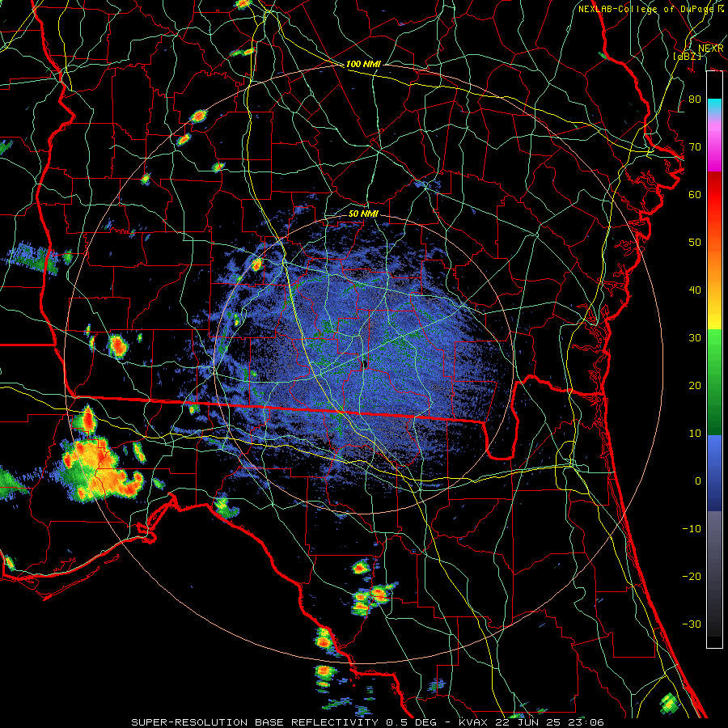Click the "NEXR" label above the scale
Screen dimensions: 728x728
(x=711, y=49)
